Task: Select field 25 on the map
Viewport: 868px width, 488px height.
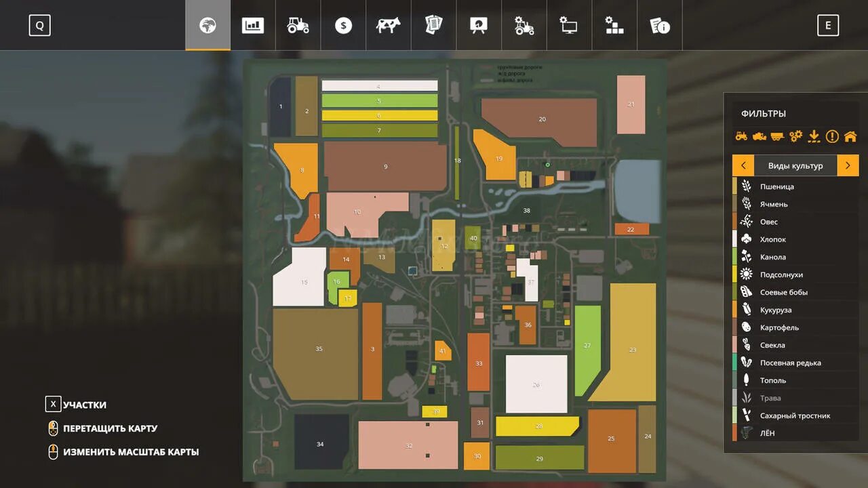Action: point(612,441)
